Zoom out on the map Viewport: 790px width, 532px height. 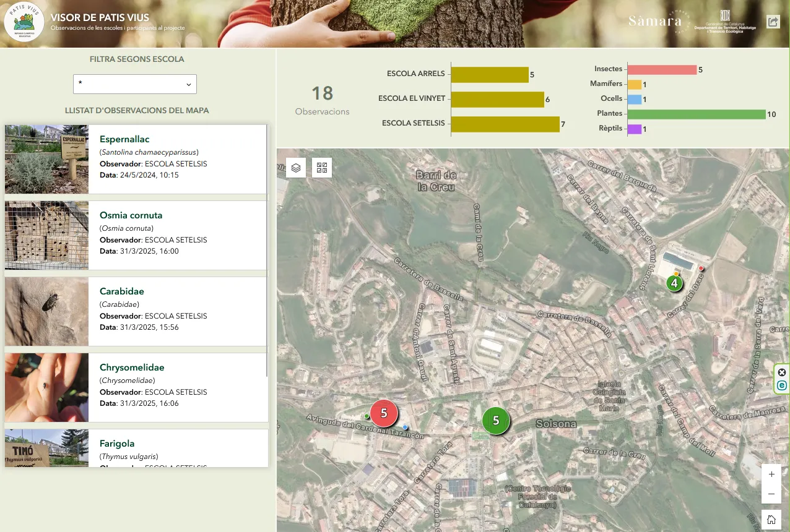(771, 494)
